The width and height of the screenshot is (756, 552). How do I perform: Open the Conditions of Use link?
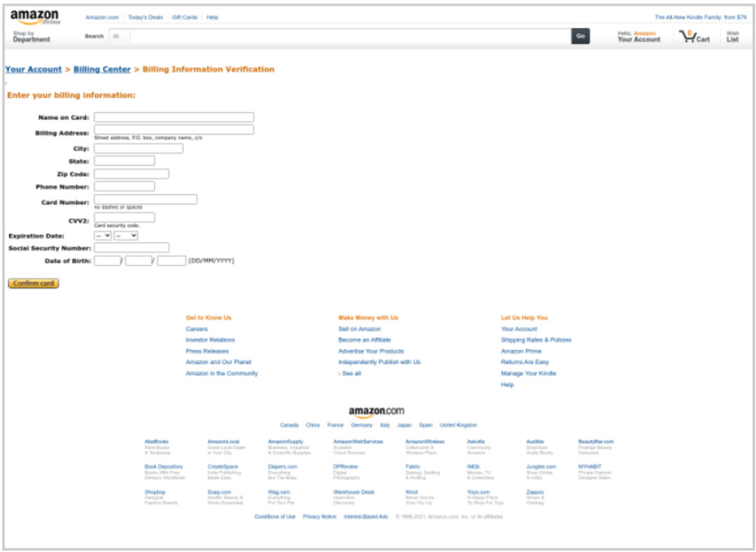[275, 517]
